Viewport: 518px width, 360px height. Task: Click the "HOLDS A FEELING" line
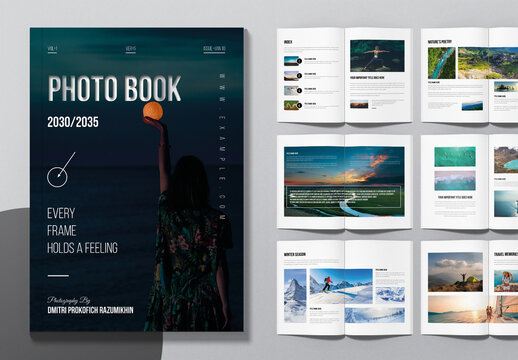tap(82, 248)
